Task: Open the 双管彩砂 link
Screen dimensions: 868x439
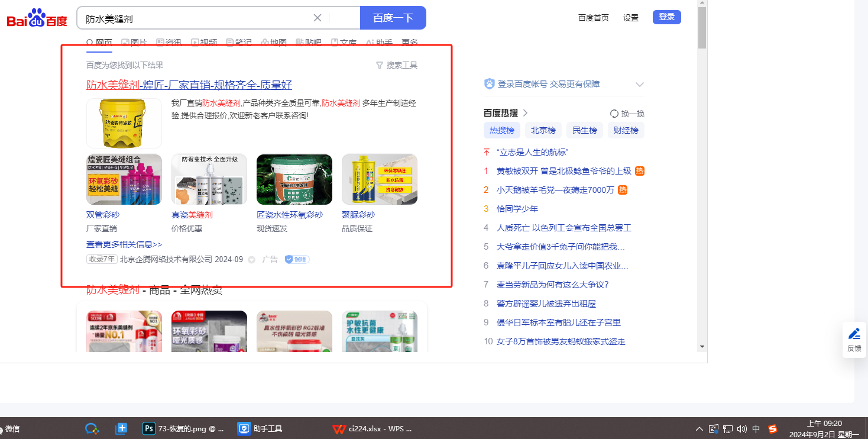Action: tap(103, 215)
